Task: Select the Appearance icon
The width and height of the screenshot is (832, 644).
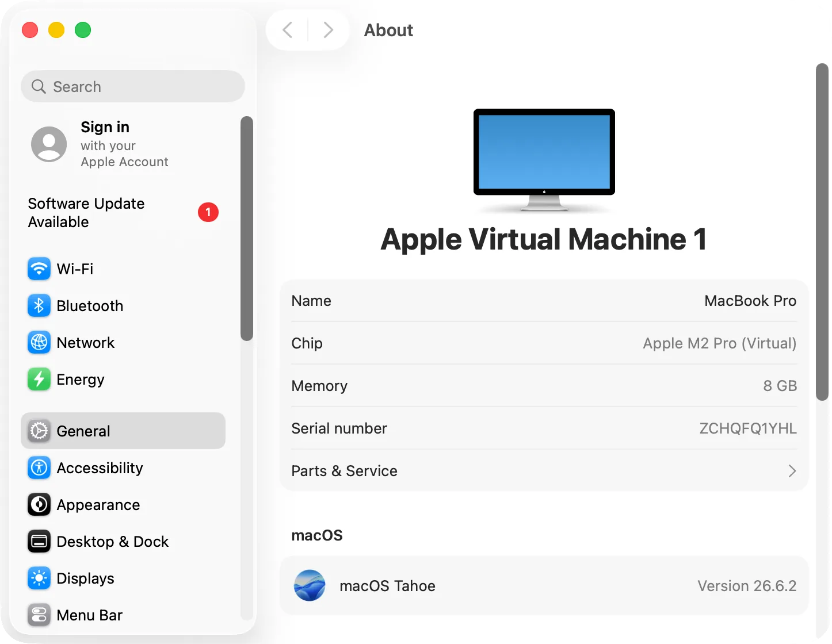Action: tap(39, 504)
